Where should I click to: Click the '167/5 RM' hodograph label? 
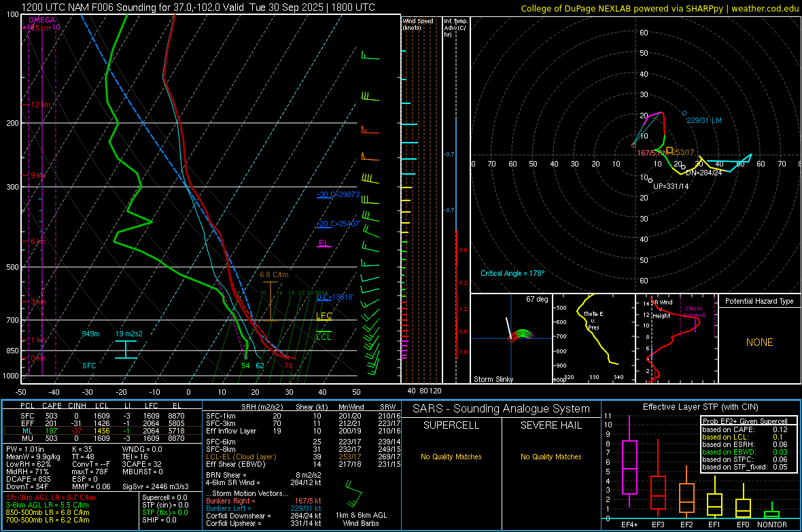coord(652,153)
